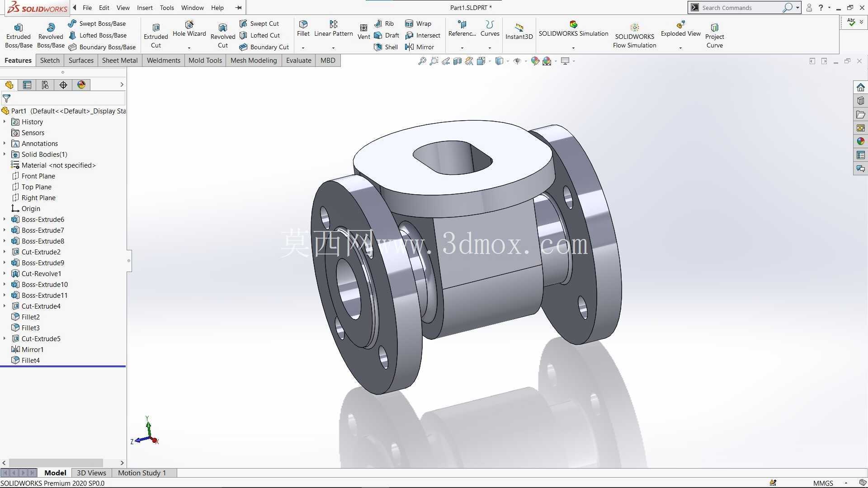This screenshot has width=868, height=488.
Task: Open the Appearances task pane tab
Action: [x=860, y=141]
